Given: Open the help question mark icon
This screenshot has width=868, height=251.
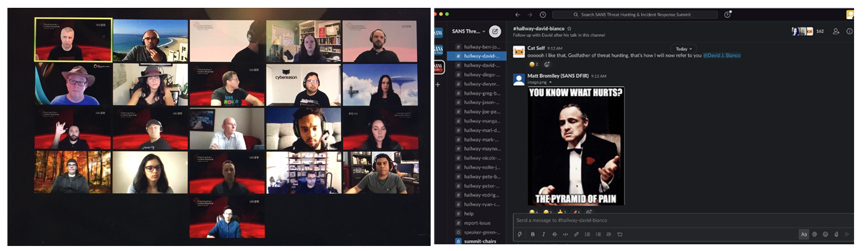Looking at the screenshot, I should (728, 15).
